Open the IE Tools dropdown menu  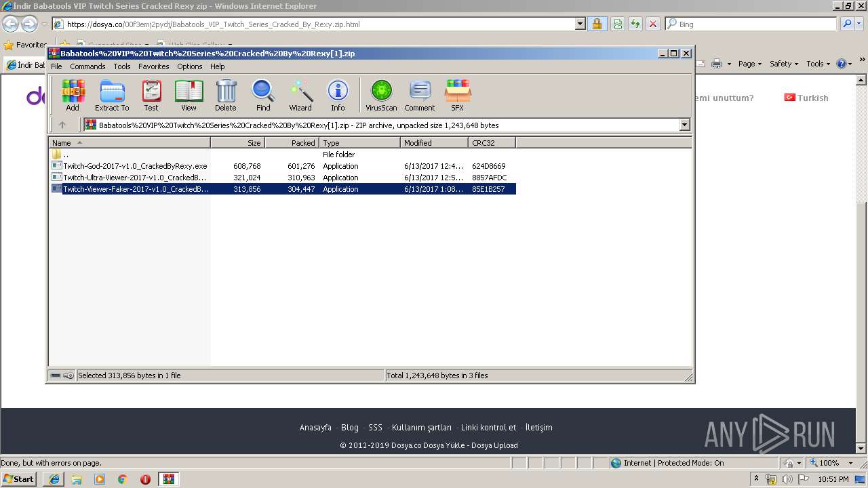(x=818, y=64)
